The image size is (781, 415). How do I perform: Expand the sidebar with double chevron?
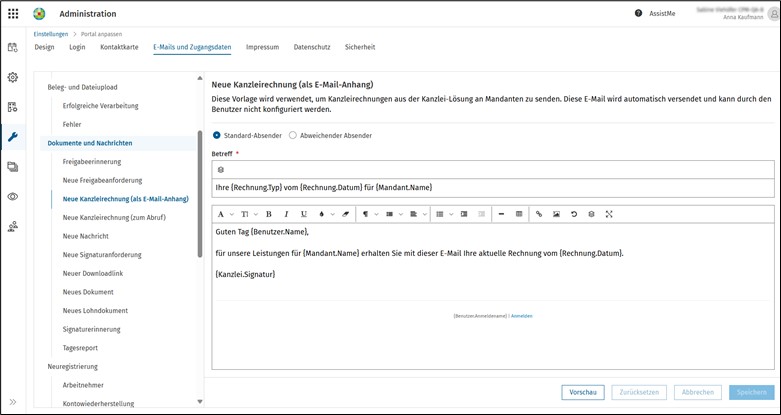click(12, 402)
